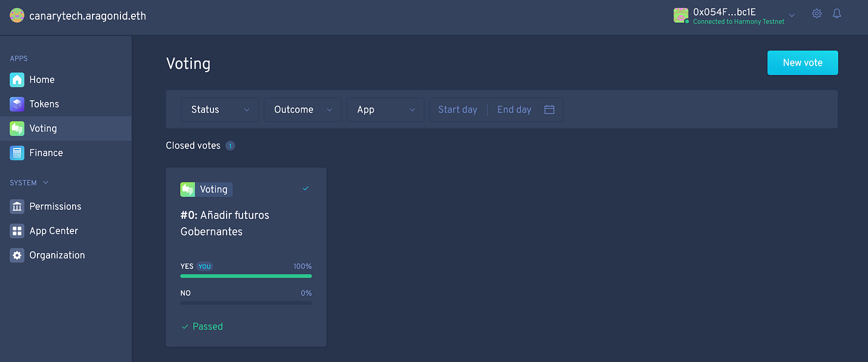Open global settings gear in header

point(817,14)
